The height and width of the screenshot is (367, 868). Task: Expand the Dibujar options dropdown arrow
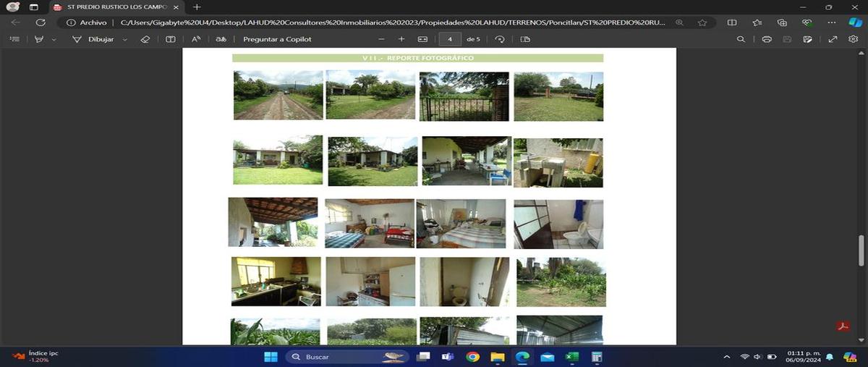(125, 39)
